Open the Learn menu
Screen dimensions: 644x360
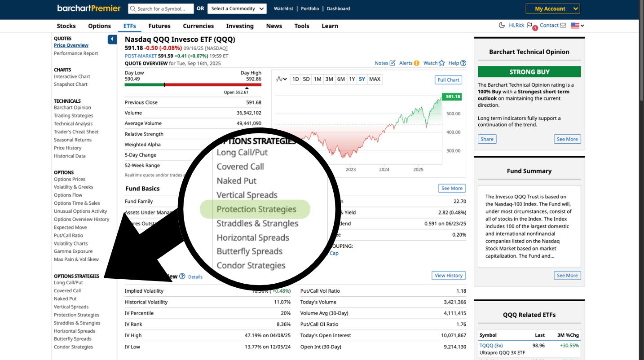tap(330, 26)
